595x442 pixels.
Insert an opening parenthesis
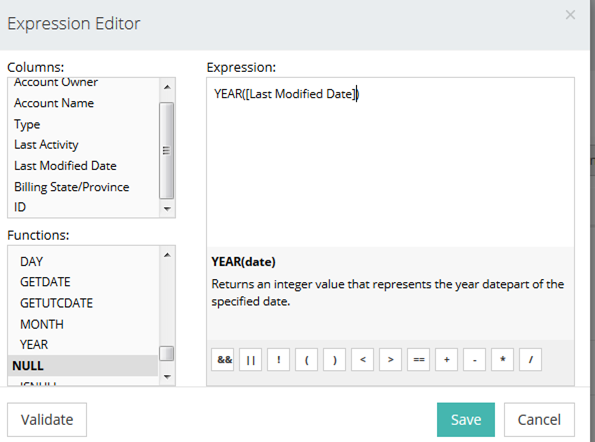[307, 360]
